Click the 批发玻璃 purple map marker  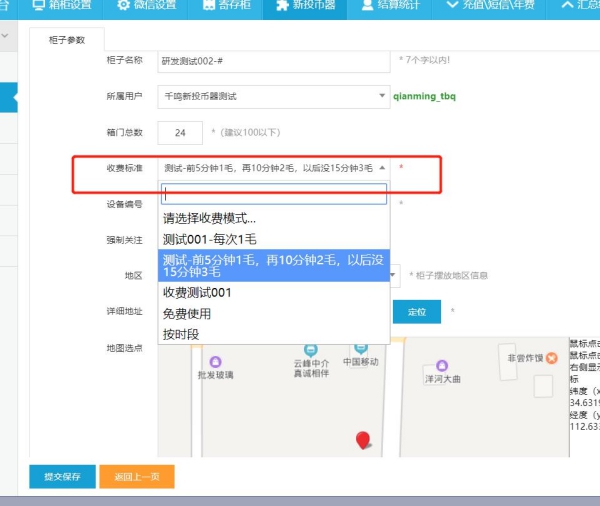click(x=215, y=361)
